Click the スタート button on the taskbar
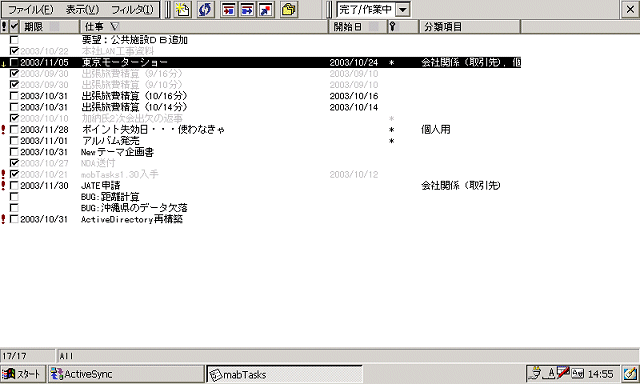The height and width of the screenshot is (384, 640). coord(22,374)
